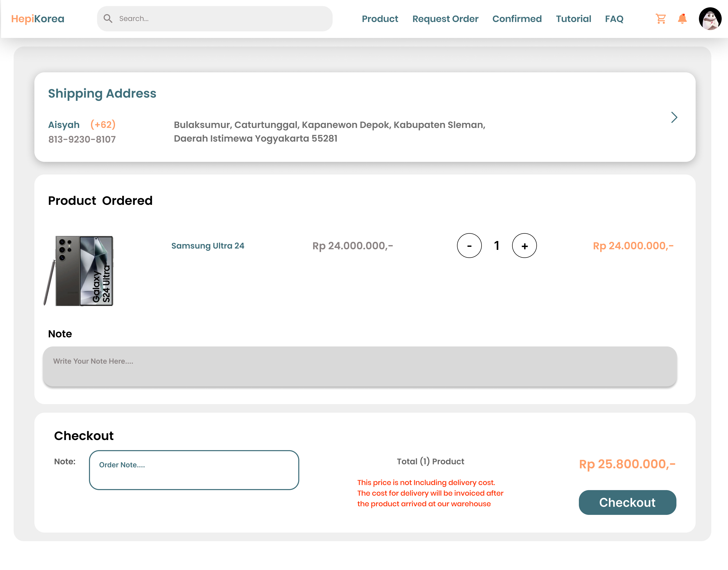Image resolution: width=728 pixels, height=570 pixels.
Task: Click the Samsung Ultra 24 product name link
Action: [x=208, y=246]
